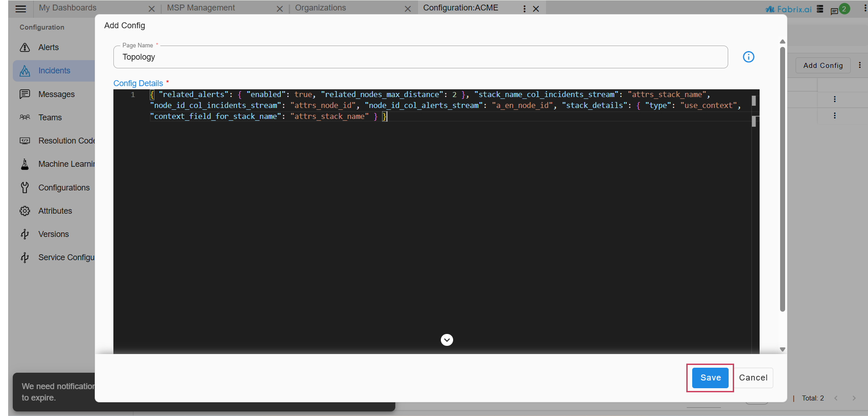This screenshot has height=416, width=868.
Task: Edit the Page Name input field
Action: 410,57
